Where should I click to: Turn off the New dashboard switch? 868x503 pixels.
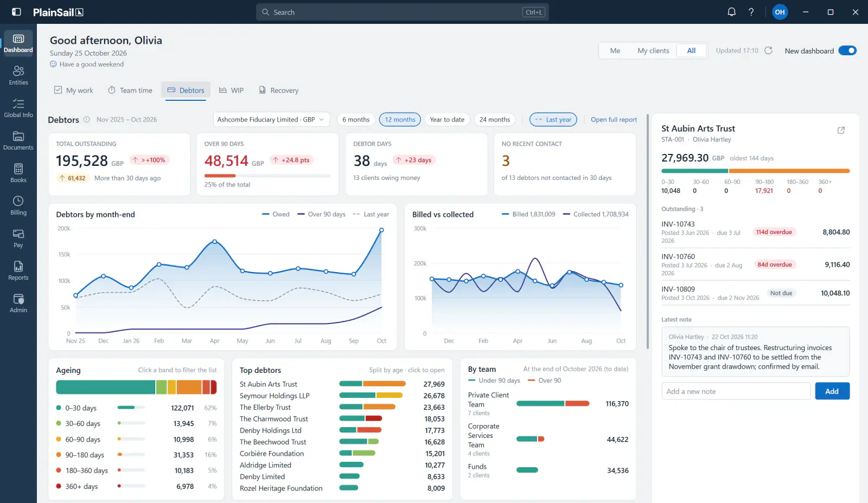(847, 50)
